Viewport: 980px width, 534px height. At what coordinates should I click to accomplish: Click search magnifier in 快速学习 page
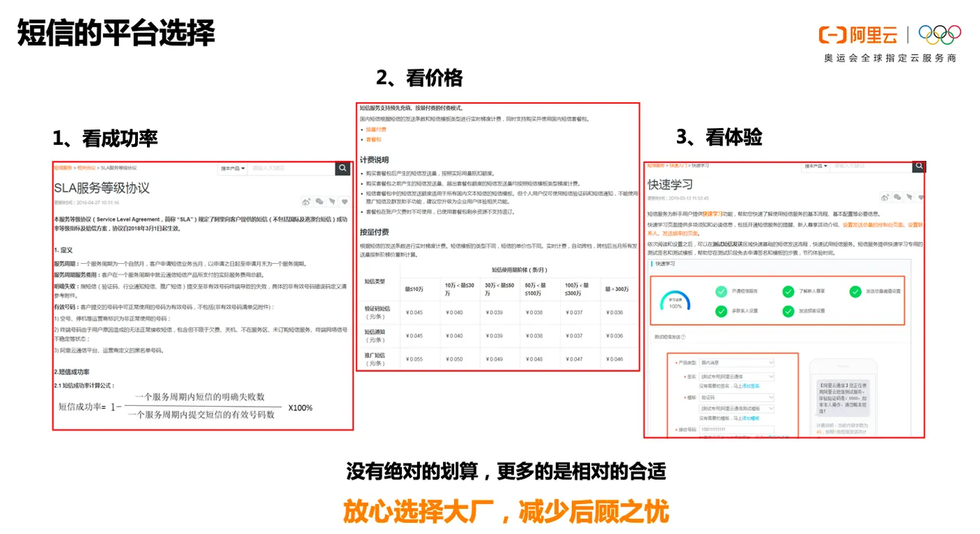coord(918,166)
